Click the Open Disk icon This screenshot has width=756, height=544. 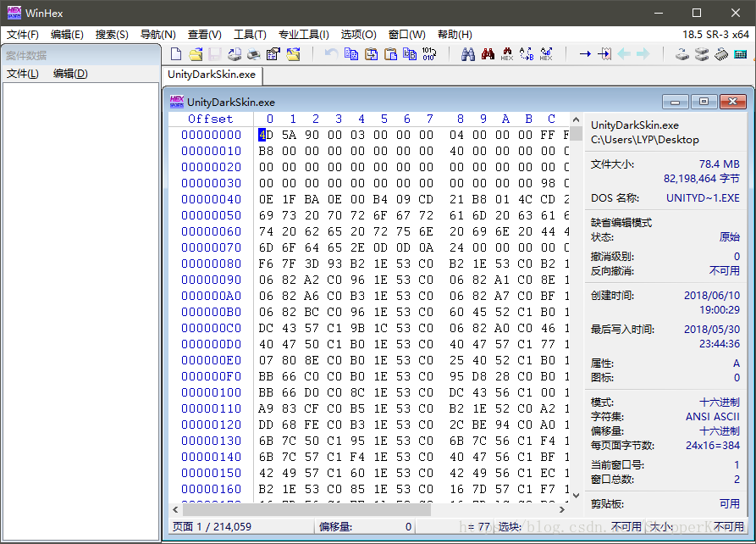click(682, 54)
